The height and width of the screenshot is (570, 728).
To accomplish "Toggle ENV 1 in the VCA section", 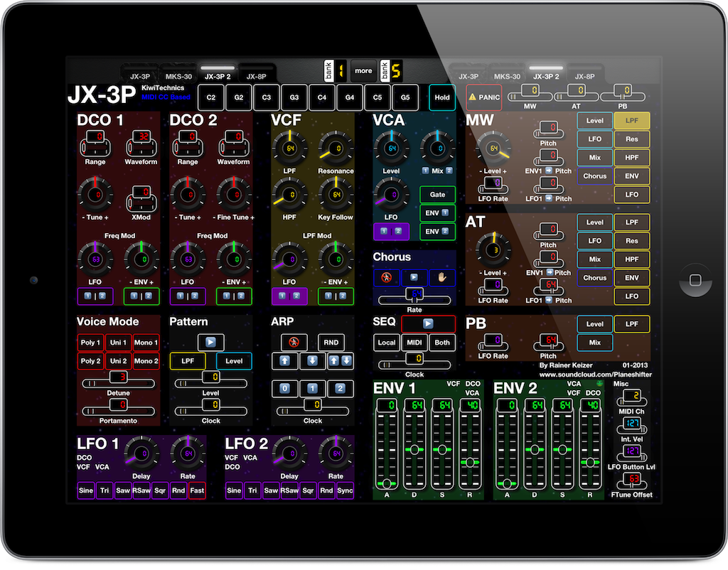I will [x=437, y=213].
